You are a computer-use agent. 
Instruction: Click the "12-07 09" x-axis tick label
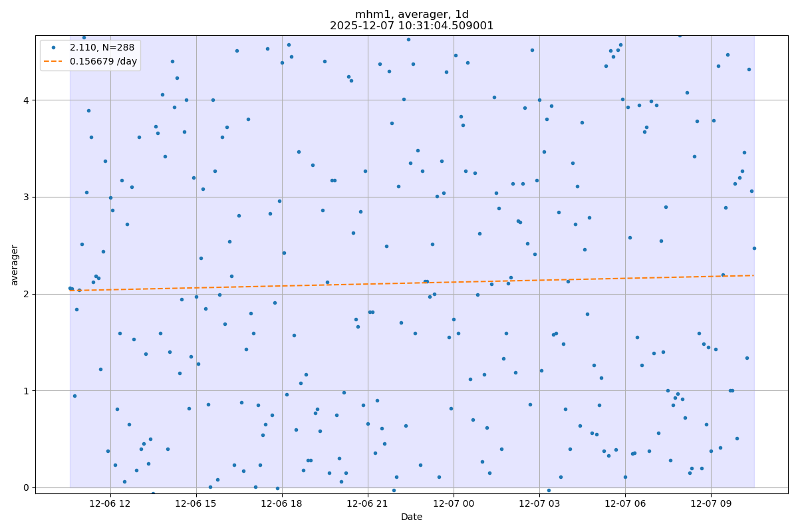[711, 503]
